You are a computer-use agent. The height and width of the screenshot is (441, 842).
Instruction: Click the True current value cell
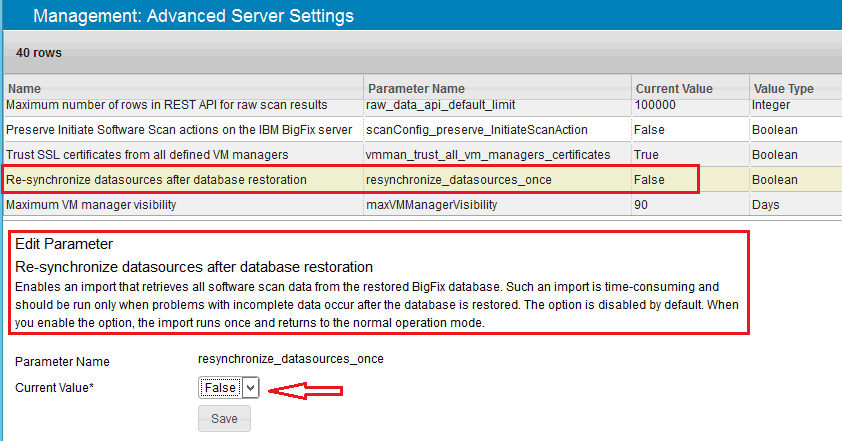point(648,155)
